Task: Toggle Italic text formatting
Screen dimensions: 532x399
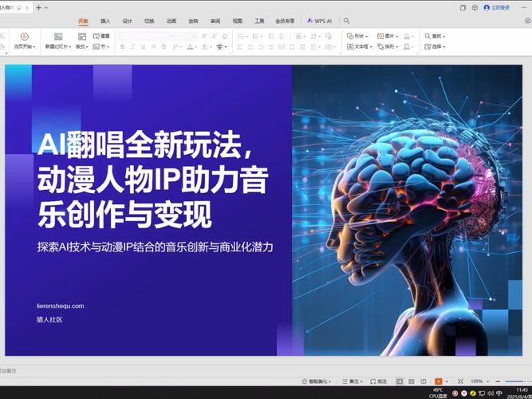Action: (x=133, y=47)
